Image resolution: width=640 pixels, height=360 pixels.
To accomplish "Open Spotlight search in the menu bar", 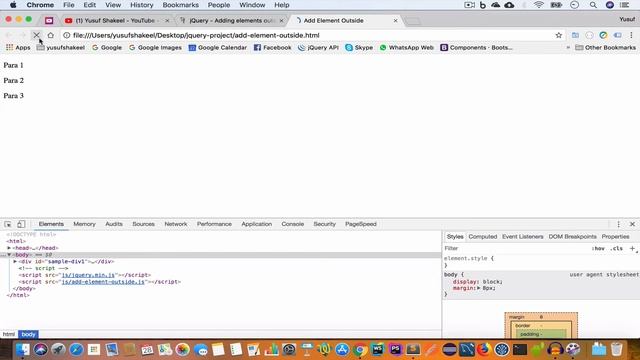I will click(593, 5).
